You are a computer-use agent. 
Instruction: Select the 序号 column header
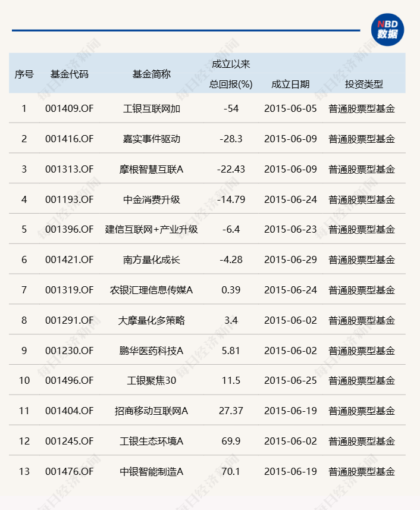point(24,74)
